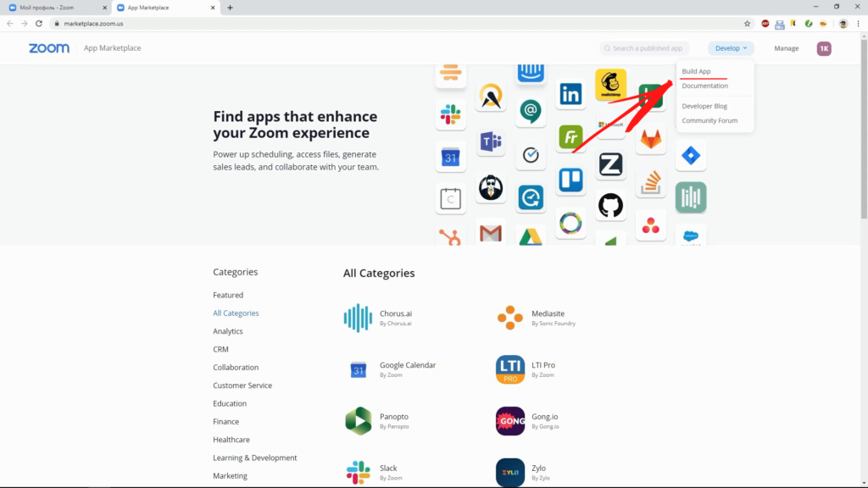Switch to the Мой профиль - Zoom tab
Viewport: 868px width, 488px height.
(53, 8)
